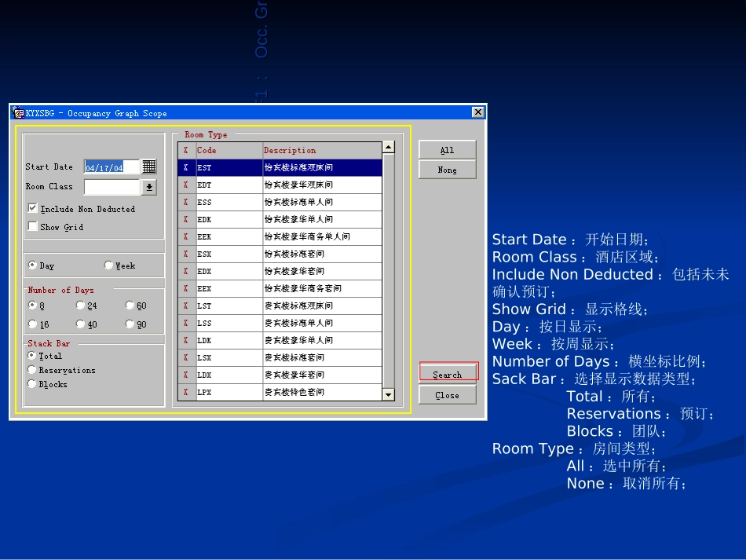This screenshot has height=560, width=746.
Task: Click the Search button
Action: click(448, 374)
